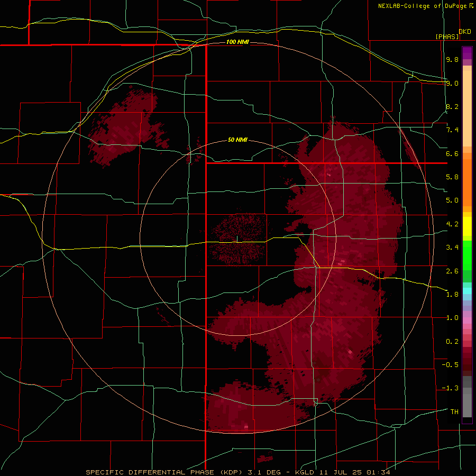Select the 1.0 scale value
476x476 pixels.
pyautogui.click(x=452, y=318)
